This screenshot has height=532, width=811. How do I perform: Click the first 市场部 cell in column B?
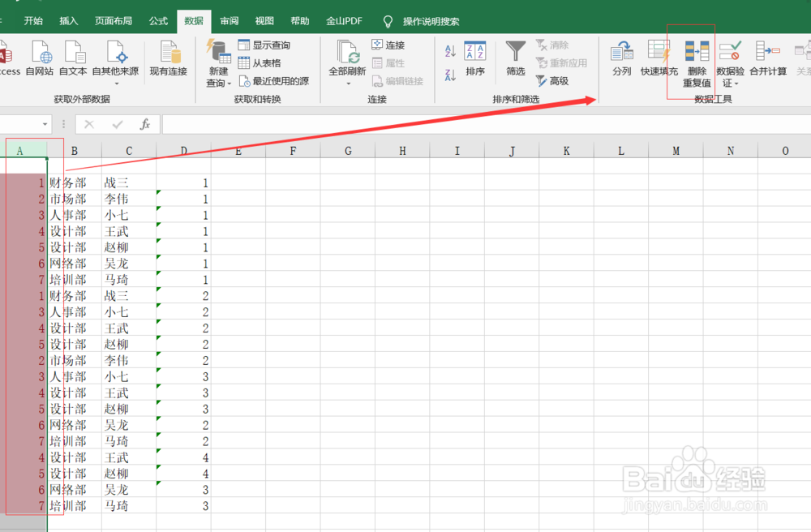pyautogui.click(x=75, y=199)
